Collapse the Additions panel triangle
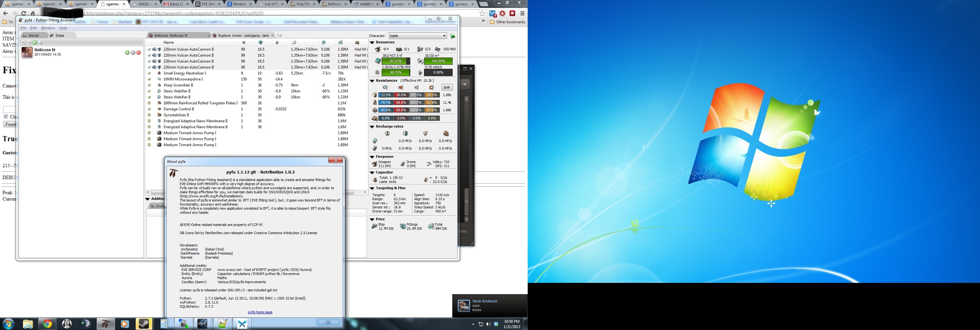980x330 pixels. click(x=148, y=199)
